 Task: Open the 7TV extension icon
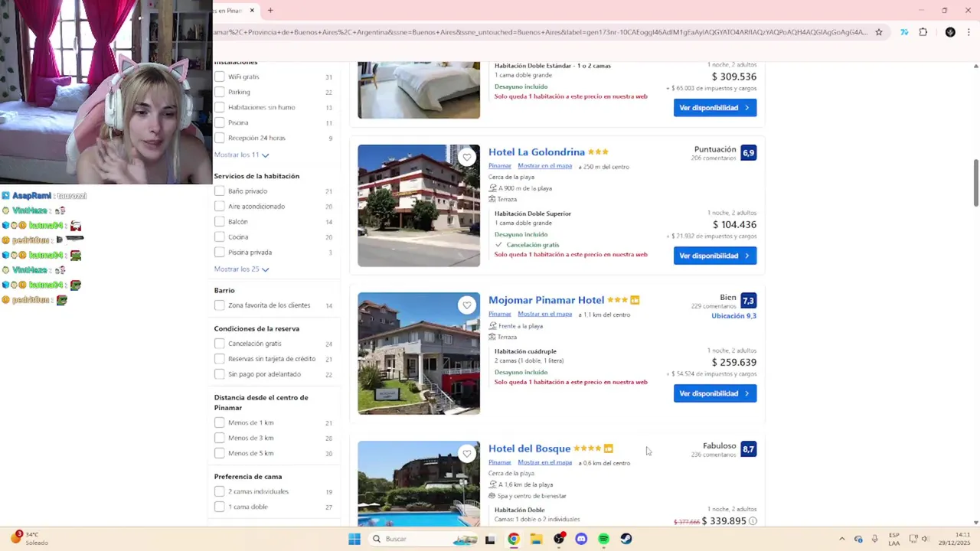[x=904, y=32]
